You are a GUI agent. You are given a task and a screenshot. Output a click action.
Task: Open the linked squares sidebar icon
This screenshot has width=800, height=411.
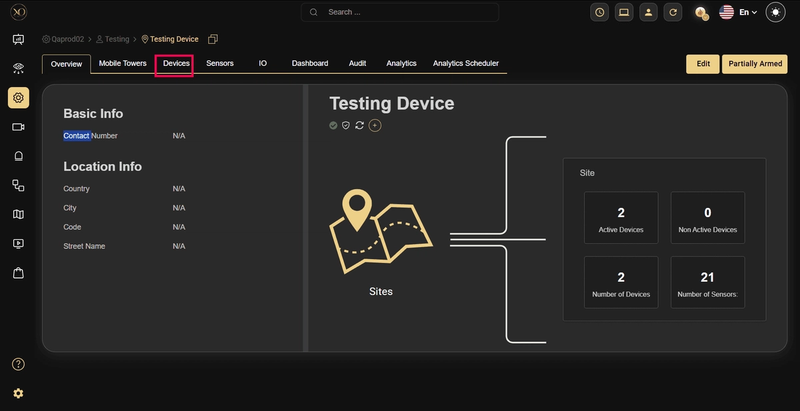tap(18, 186)
